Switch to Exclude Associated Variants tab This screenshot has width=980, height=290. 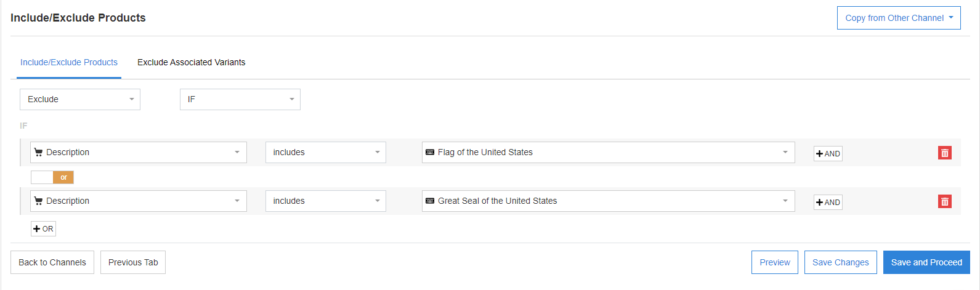pyautogui.click(x=191, y=62)
